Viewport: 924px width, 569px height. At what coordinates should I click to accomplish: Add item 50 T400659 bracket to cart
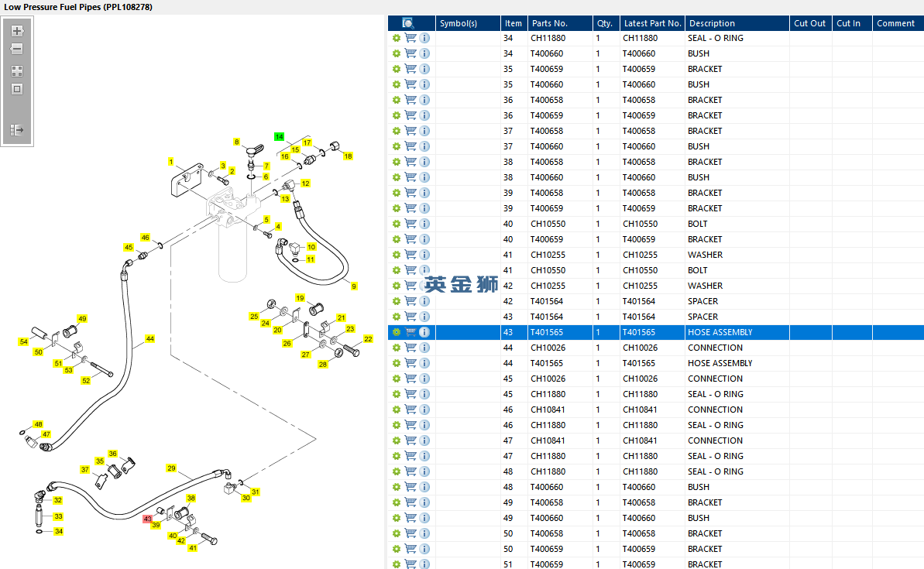(x=410, y=549)
